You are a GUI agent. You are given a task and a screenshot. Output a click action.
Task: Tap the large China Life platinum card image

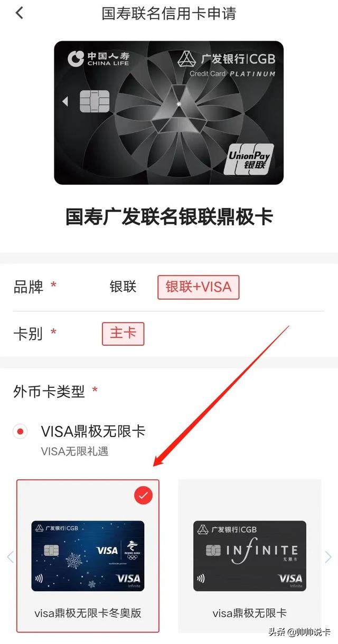tap(168, 113)
